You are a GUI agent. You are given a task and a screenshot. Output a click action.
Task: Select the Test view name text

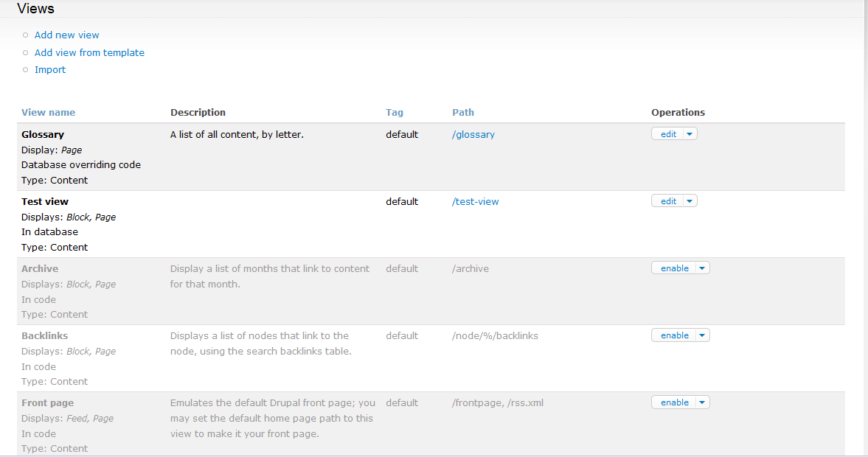coord(45,202)
